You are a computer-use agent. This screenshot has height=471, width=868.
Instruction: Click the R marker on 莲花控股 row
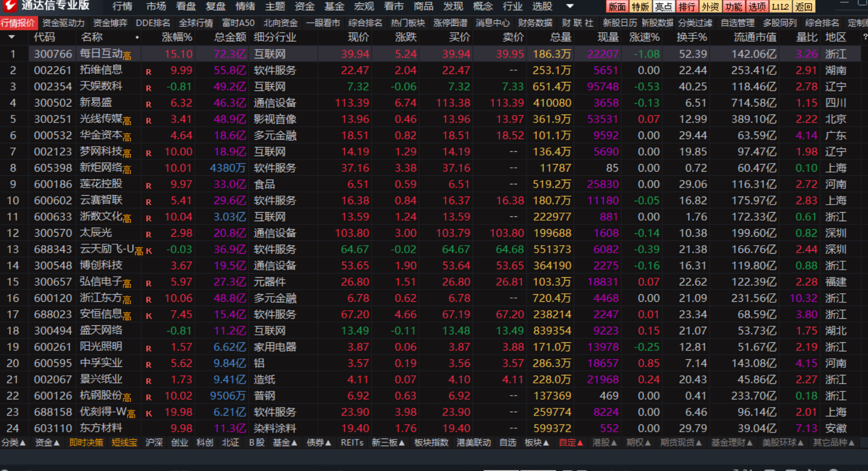coord(149,186)
